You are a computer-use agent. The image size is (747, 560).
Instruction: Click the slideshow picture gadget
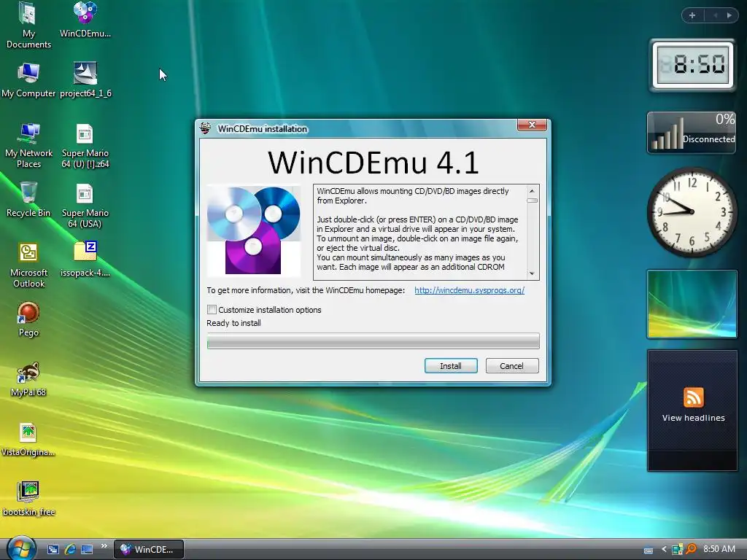click(x=692, y=304)
